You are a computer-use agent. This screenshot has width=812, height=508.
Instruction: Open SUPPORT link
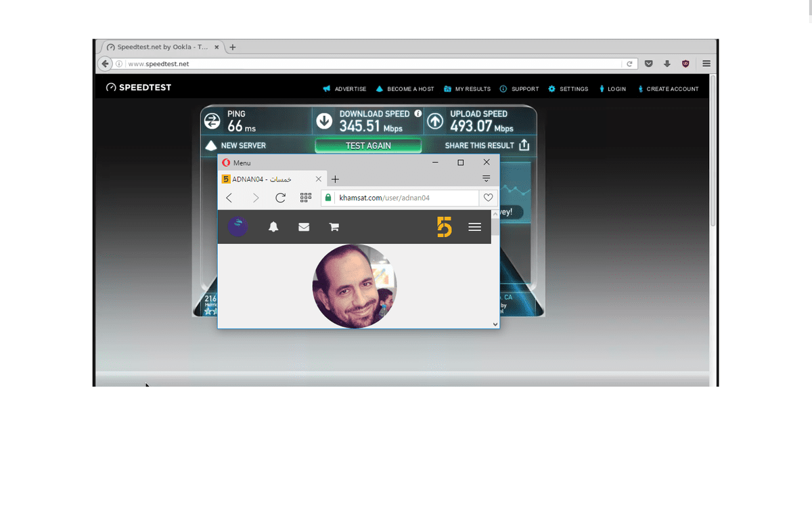pos(519,89)
